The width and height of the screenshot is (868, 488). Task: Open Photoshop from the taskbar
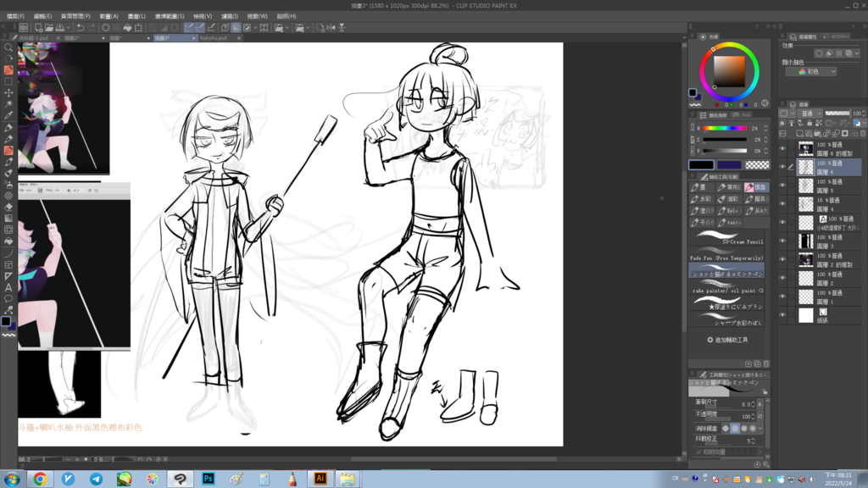tap(209, 479)
